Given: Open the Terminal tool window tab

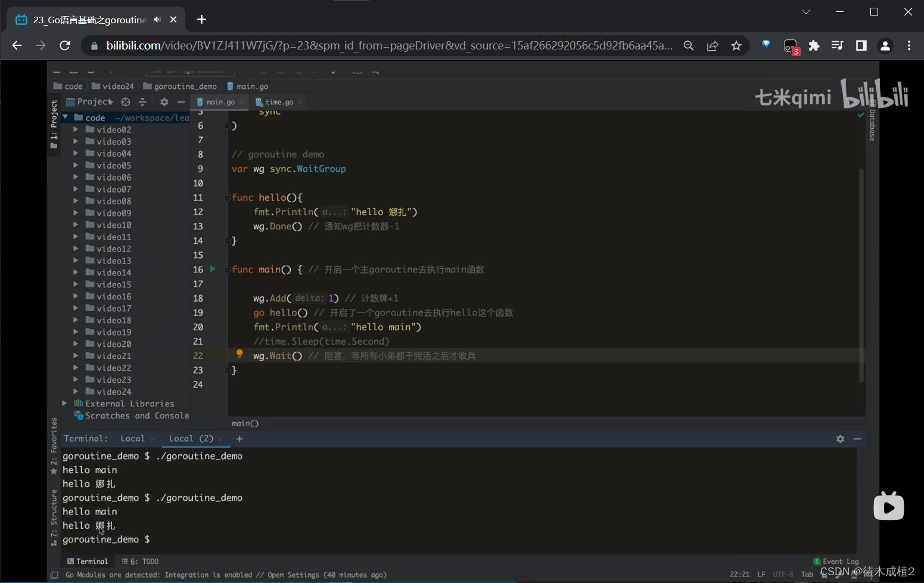Looking at the screenshot, I should point(87,562).
